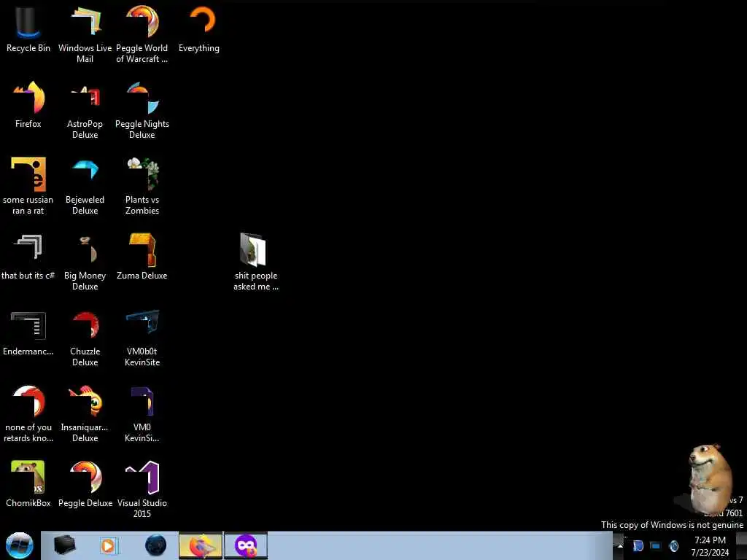Select the Firefox desktop shortcut
Viewport: 747px width, 560px height.
click(x=28, y=105)
